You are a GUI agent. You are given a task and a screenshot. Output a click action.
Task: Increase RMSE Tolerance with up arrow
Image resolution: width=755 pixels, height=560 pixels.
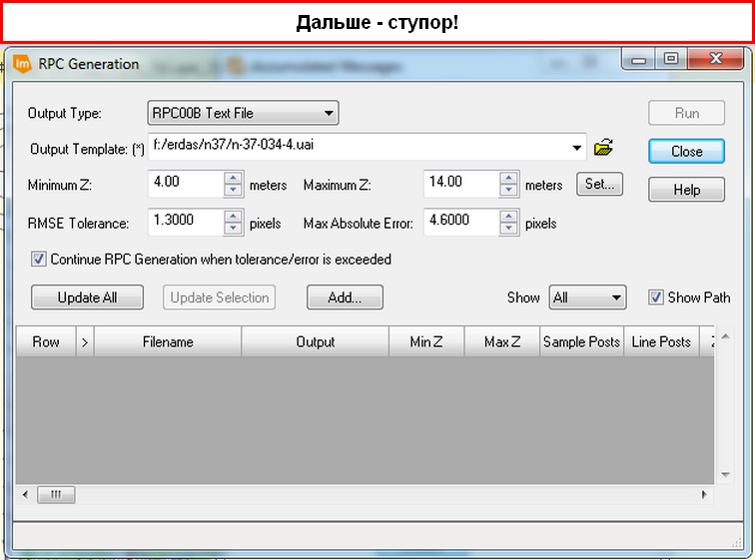click(x=233, y=216)
